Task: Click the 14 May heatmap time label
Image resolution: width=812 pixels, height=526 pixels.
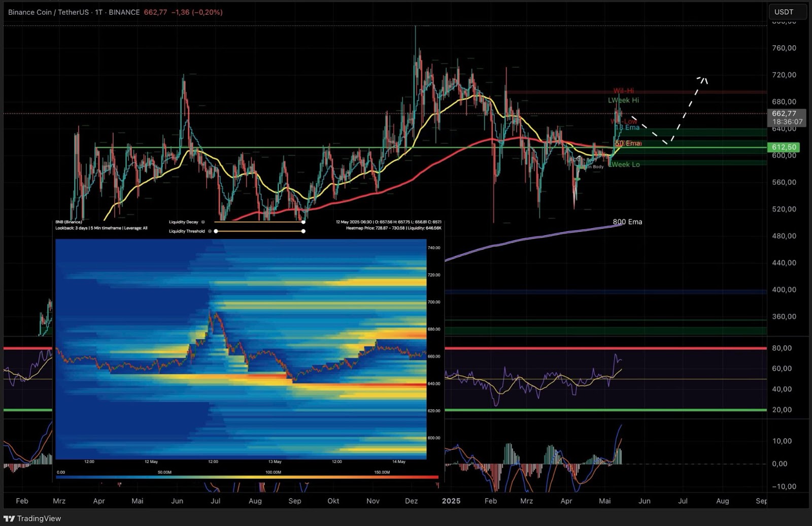Action: pos(399,462)
